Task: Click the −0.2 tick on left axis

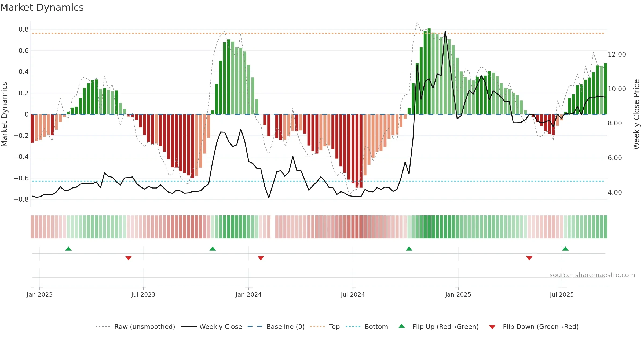Action: click(21, 136)
